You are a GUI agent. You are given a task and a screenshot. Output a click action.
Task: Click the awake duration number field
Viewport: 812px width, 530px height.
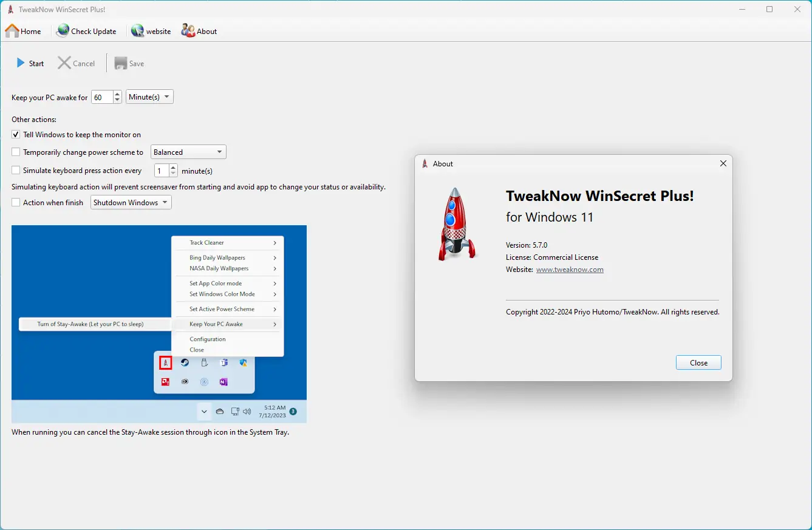tap(102, 97)
